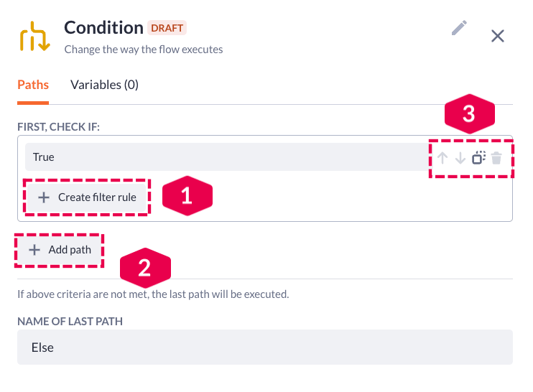Click the DRAFT status badge
Screen dimensions: 533x392
pyautogui.click(x=167, y=28)
